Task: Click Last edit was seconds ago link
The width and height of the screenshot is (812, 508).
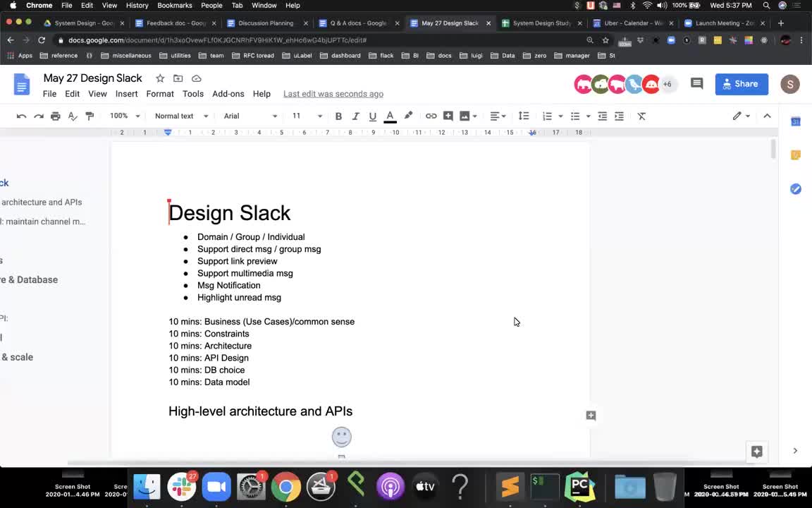Action: (x=333, y=94)
